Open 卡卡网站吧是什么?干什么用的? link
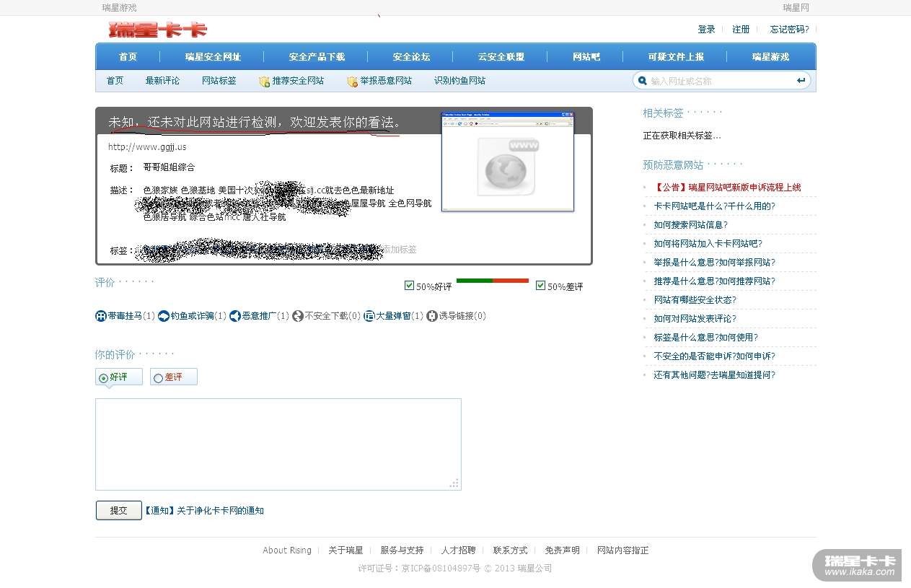Screen dimensions: 911x588 point(715,206)
